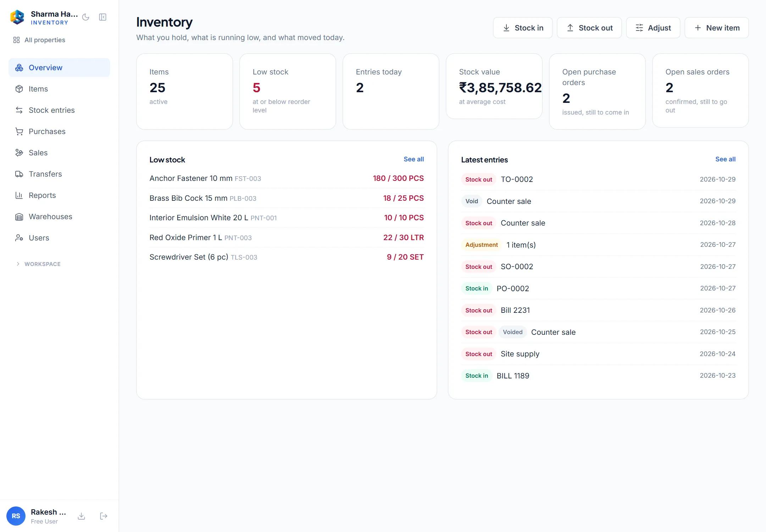Click the RS user avatar
766x532 pixels.
coord(16,516)
